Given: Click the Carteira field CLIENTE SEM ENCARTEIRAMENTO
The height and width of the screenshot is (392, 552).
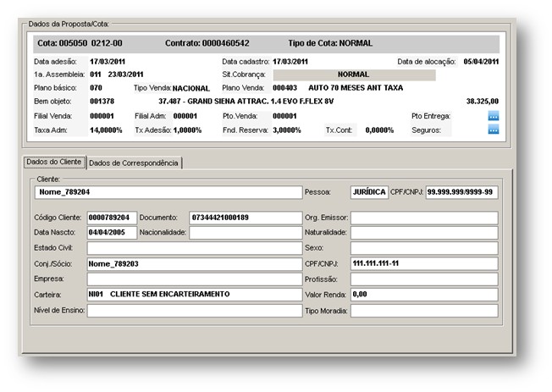Looking at the screenshot, I should pyautogui.click(x=195, y=295).
